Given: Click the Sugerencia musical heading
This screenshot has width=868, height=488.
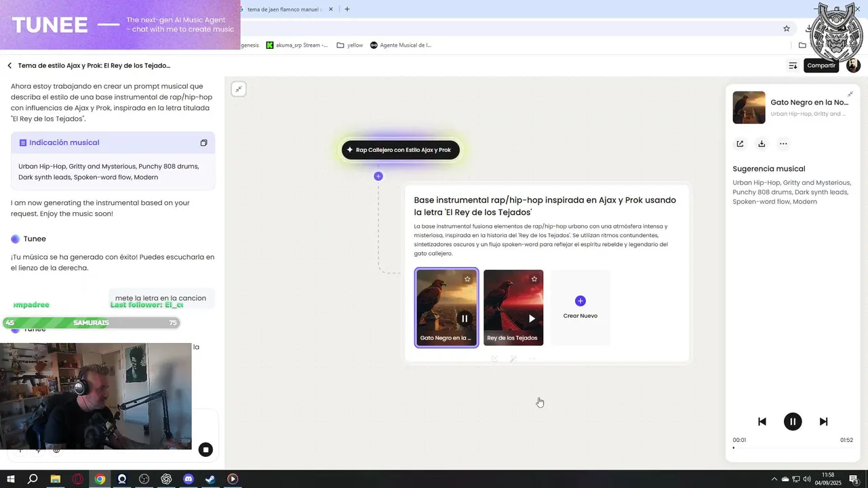Looking at the screenshot, I should (768, 169).
